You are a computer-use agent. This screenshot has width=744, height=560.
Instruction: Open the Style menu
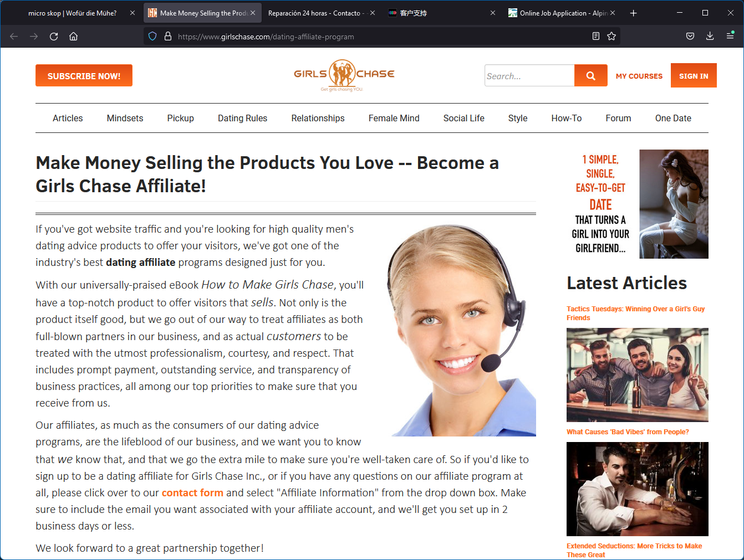click(x=518, y=118)
